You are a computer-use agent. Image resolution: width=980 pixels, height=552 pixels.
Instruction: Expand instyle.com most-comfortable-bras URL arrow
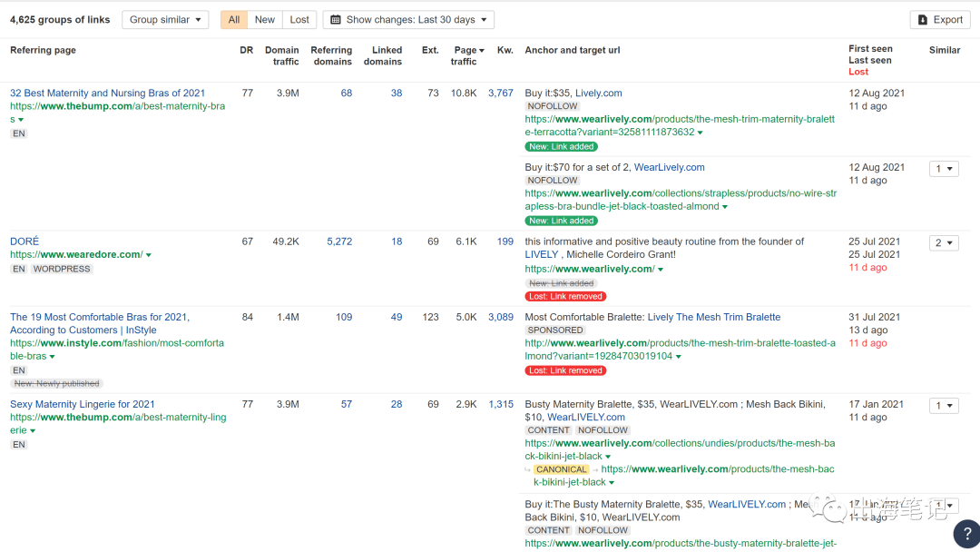pos(52,356)
